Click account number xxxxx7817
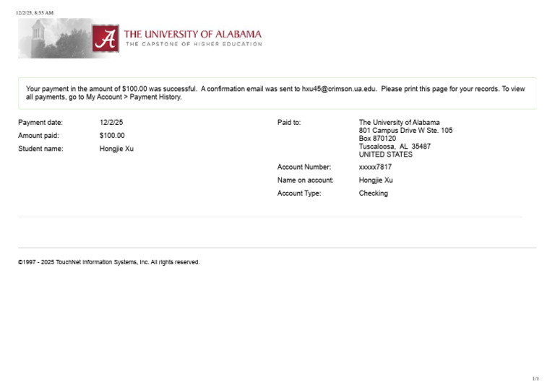This screenshot has height=392, width=555. 375,167
